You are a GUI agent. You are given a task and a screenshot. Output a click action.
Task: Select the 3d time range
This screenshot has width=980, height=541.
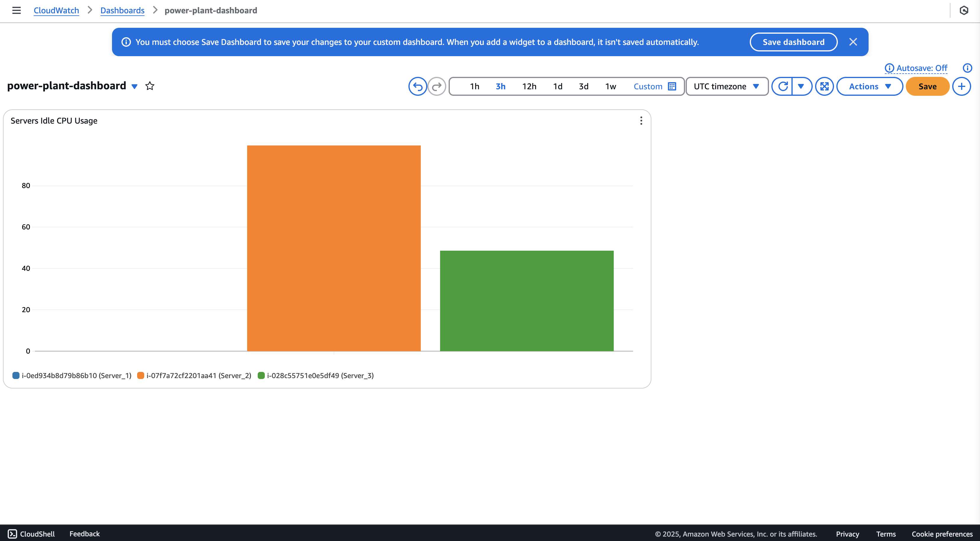(584, 86)
